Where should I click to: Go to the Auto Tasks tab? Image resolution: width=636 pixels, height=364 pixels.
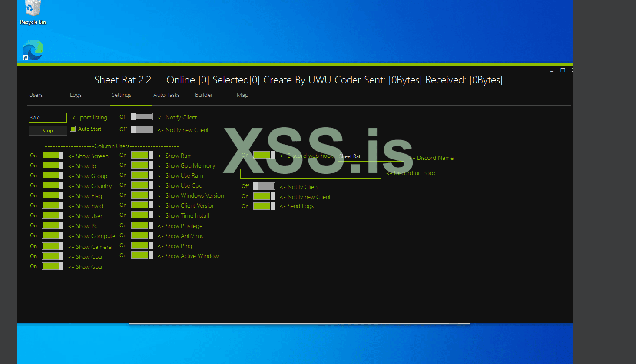point(166,95)
